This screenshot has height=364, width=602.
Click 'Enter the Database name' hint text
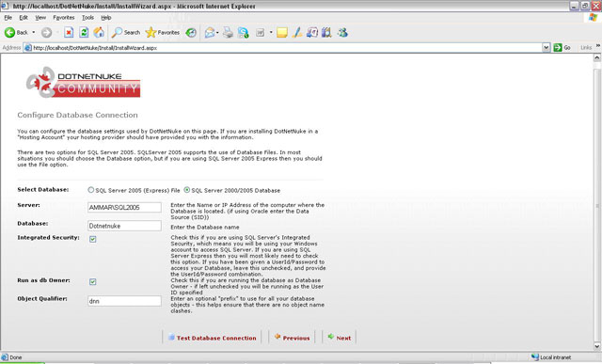[205, 228]
